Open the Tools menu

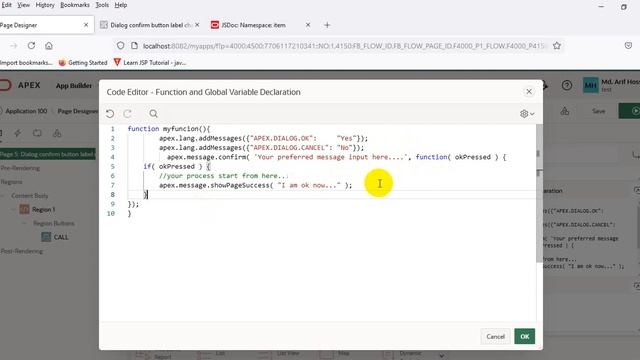[x=102, y=5]
